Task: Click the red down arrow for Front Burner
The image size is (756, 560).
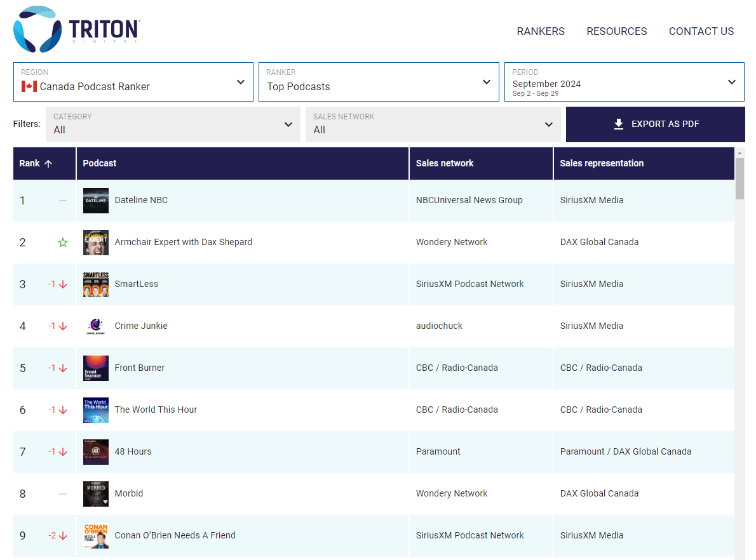Action: [x=63, y=368]
